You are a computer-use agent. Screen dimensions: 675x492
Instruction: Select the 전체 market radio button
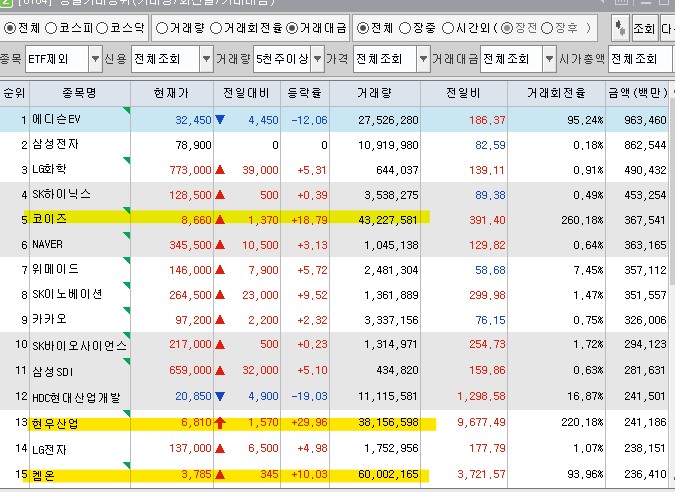[9, 28]
